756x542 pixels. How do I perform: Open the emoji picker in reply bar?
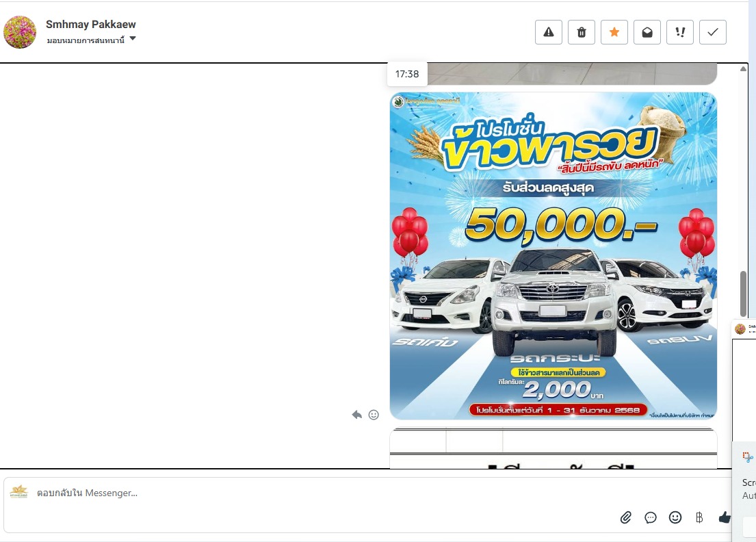pos(675,517)
